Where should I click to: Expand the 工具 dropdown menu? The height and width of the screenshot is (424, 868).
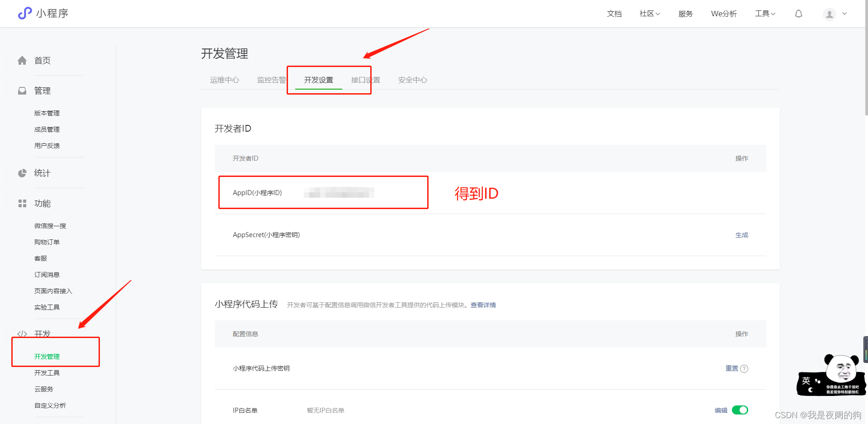tap(765, 14)
